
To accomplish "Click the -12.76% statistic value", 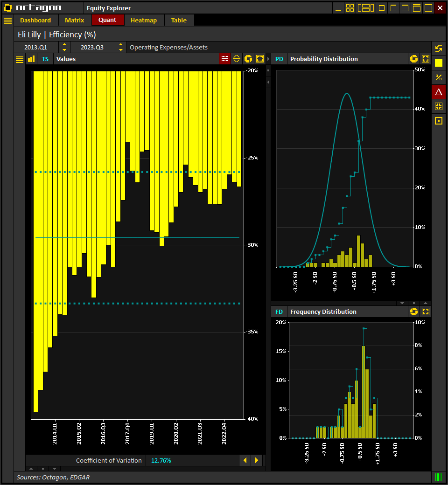I will click(x=160, y=461).
